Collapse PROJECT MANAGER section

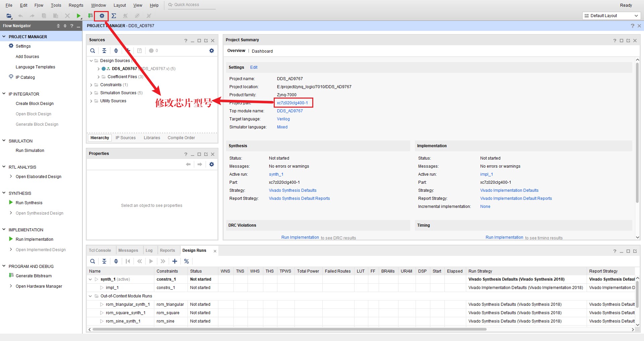coord(4,37)
